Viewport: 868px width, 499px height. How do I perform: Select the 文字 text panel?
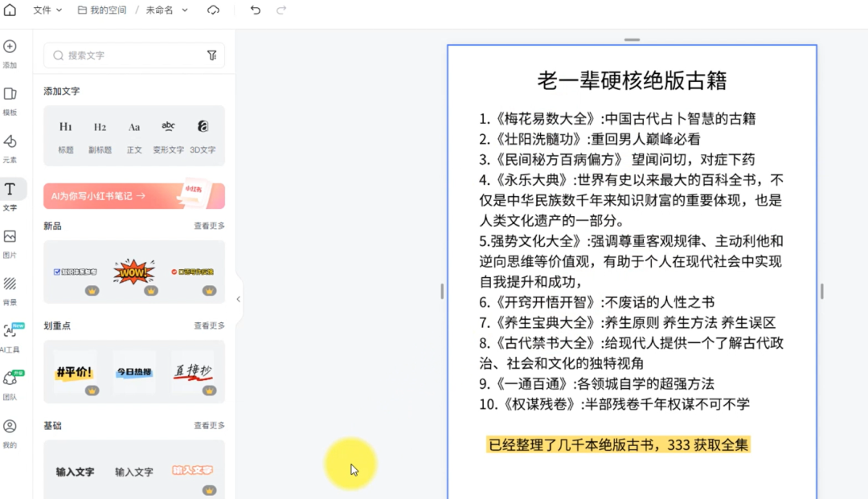click(x=10, y=196)
